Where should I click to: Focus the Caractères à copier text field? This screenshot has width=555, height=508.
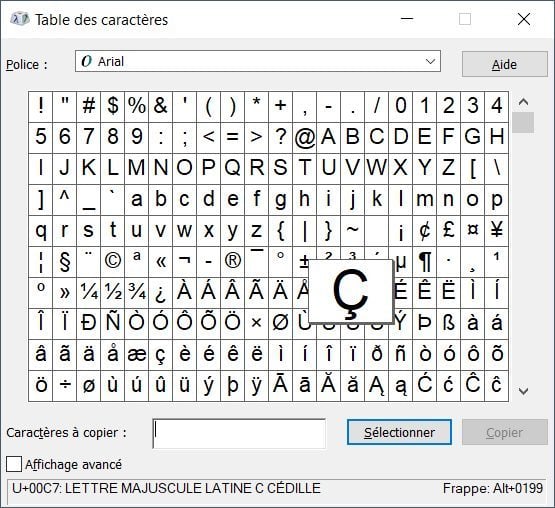point(239,433)
